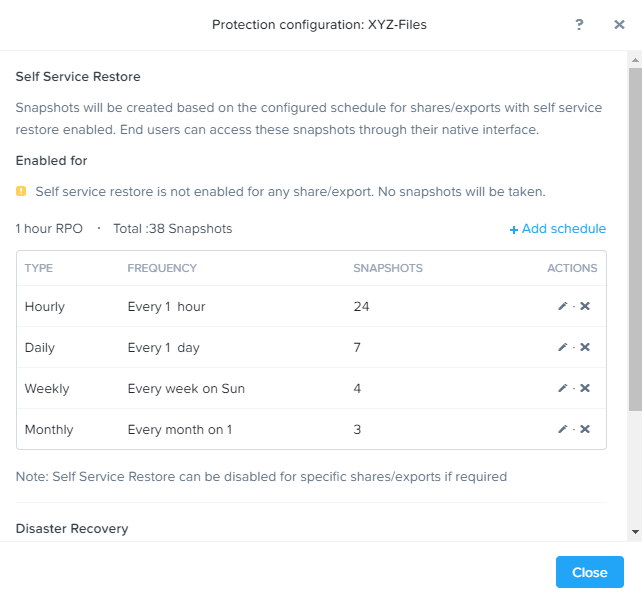The image size is (642, 602).
Task: Click the scrollbar up arrow
Action: pyautogui.click(x=635, y=60)
